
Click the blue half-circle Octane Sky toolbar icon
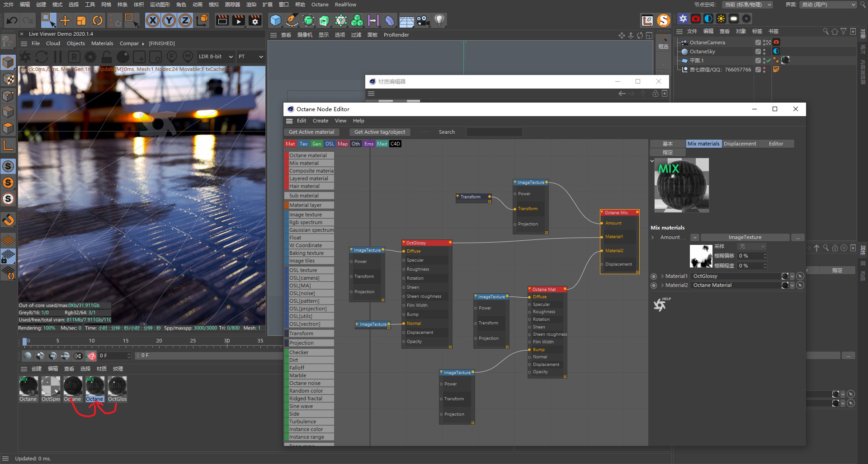click(x=708, y=19)
